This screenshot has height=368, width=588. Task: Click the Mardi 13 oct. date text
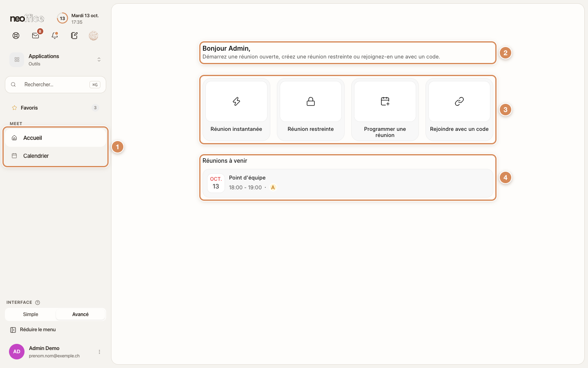pos(85,16)
